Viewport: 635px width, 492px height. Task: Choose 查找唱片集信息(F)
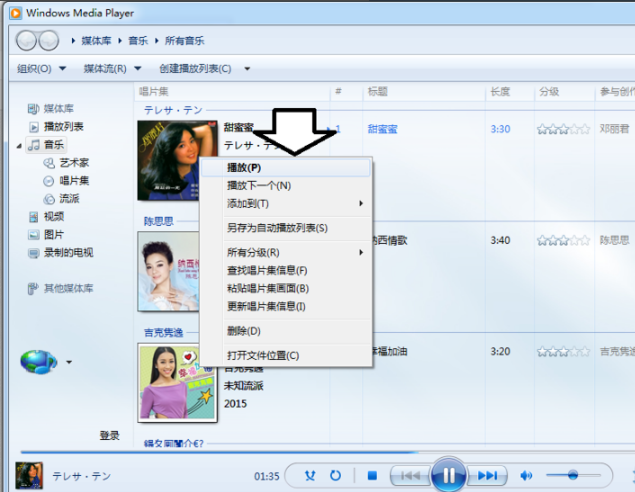[x=286, y=270]
